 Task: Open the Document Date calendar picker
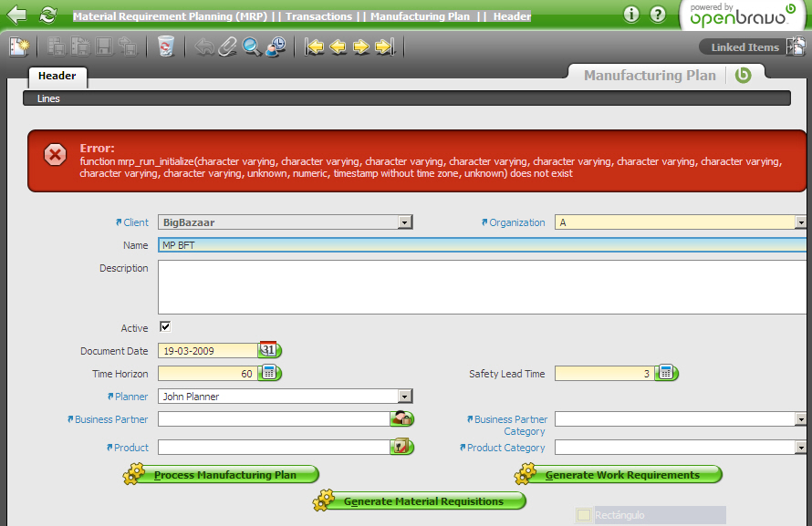click(269, 349)
